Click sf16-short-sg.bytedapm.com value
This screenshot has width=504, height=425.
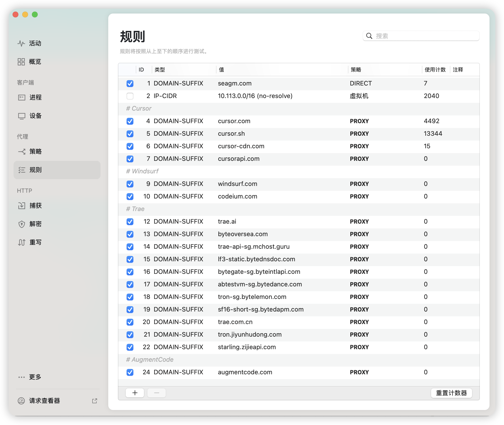click(x=261, y=310)
